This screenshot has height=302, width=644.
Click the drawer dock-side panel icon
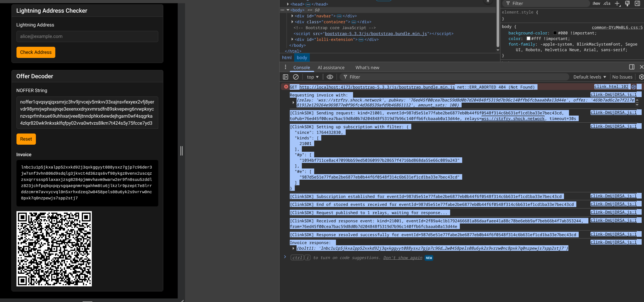tap(632, 67)
